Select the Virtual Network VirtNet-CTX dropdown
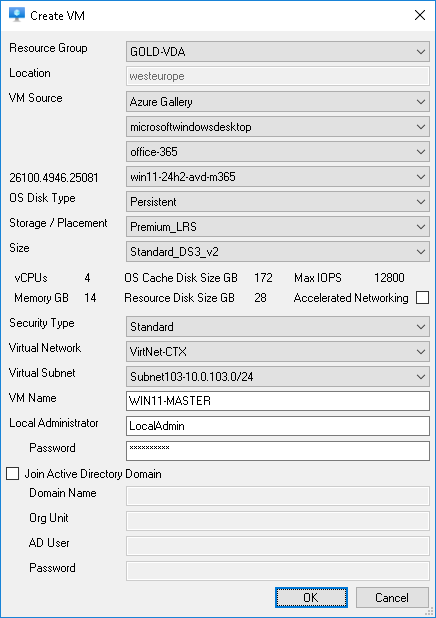This screenshot has width=436, height=618. 278,352
